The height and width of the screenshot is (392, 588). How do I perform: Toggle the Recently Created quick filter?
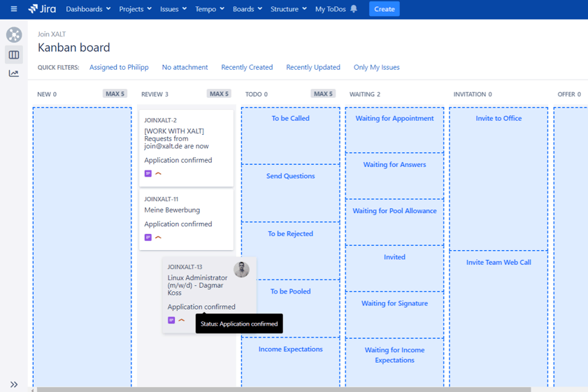click(247, 67)
